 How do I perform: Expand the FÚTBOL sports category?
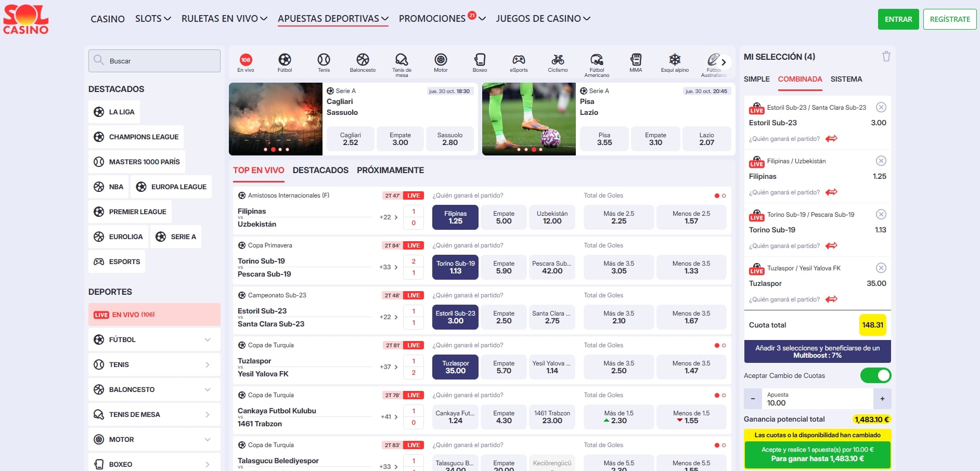154,339
